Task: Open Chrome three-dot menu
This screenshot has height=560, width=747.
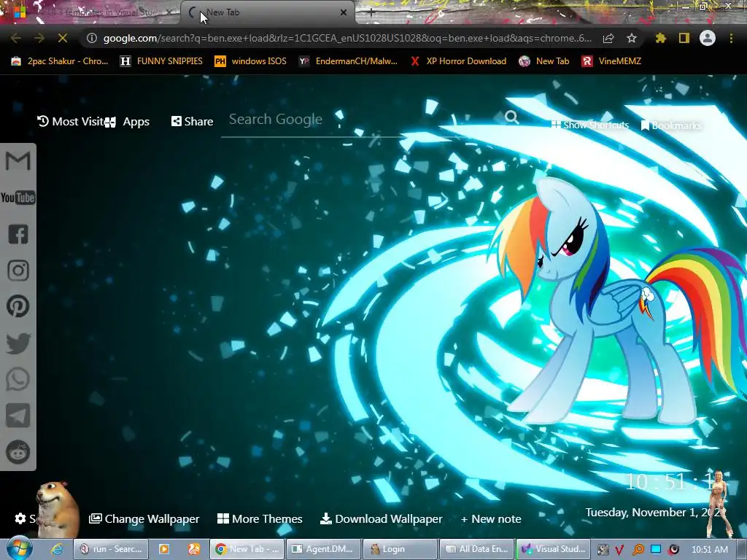Action: click(x=731, y=38)
